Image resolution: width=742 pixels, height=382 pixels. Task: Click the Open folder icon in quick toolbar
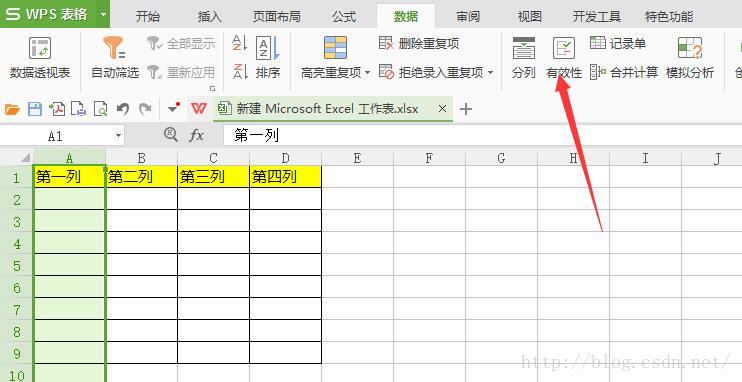coord(12,109)
